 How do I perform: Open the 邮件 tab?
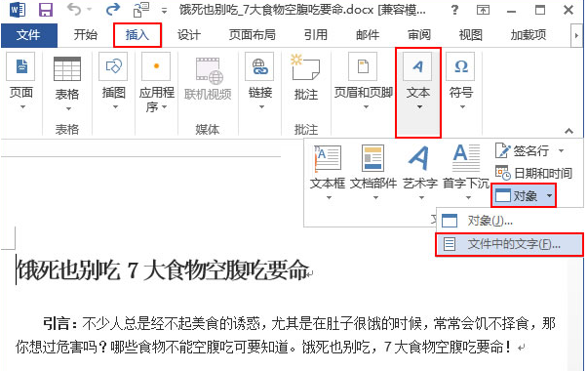(x=368, y=35)
